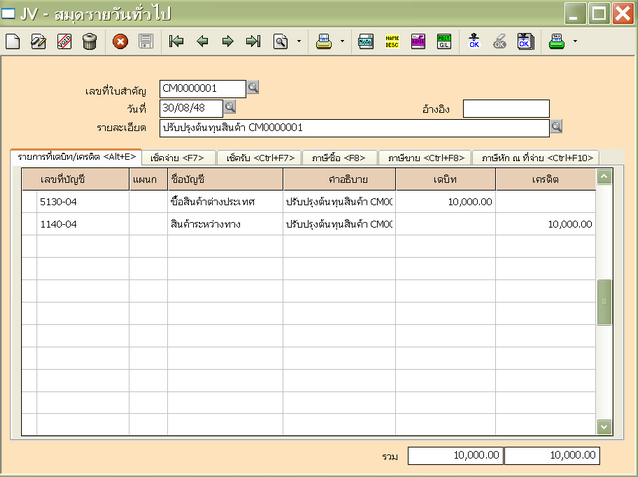Image resolution: width=638 pixels, height=477 pixels.
Task: Expand the yellow printer dropdown arrow
Action: pyautogui.click(x=342, y=42)
